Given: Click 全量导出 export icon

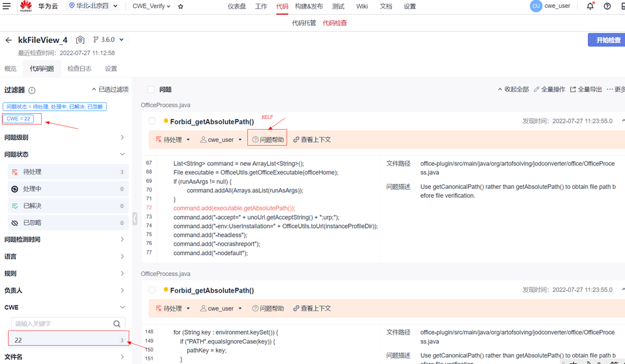Looking at the screenshot, I should pos(573,89).
